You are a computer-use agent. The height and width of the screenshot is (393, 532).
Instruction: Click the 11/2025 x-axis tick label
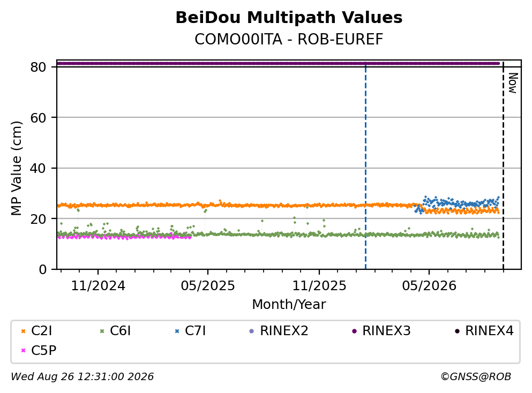pyautogui.click(x=319, y=286)
